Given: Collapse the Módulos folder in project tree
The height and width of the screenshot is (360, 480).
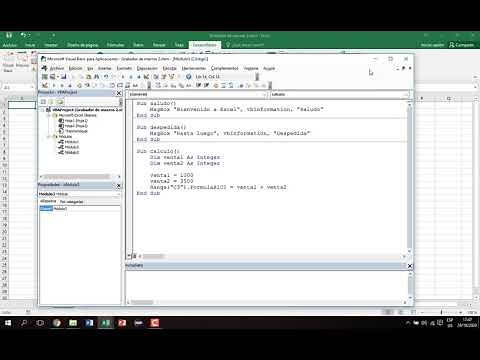Looking at the screenshot, I should click(49, 137).
